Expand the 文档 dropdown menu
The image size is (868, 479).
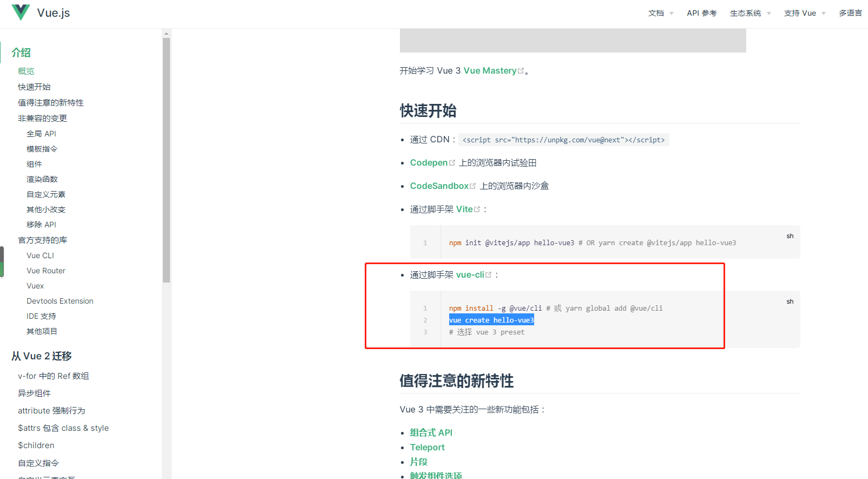tap(661, 13)
